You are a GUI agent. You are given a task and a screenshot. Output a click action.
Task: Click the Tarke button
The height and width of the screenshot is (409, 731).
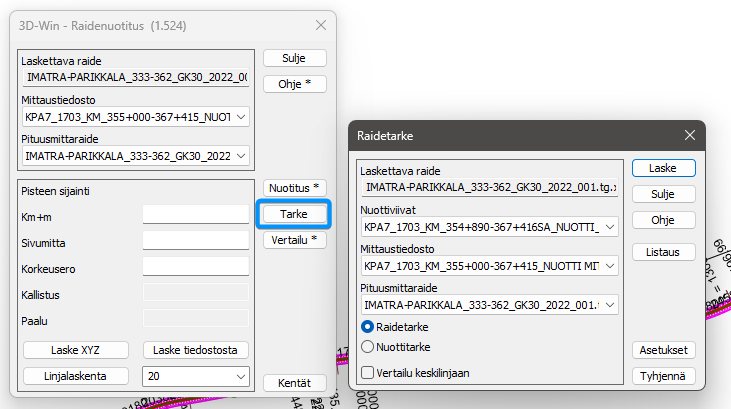pyautogui.click(x=294, y=214)
